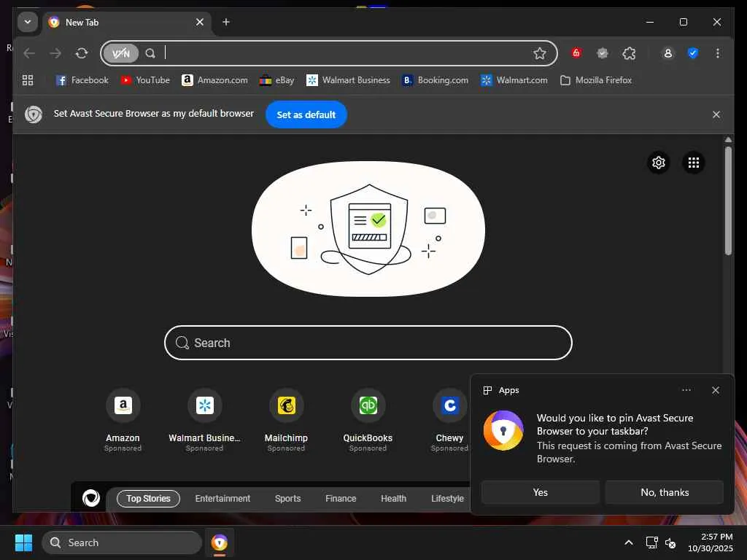Open the tab search dropdown arrow
The image size is (747, 560).
click(28, 22)
